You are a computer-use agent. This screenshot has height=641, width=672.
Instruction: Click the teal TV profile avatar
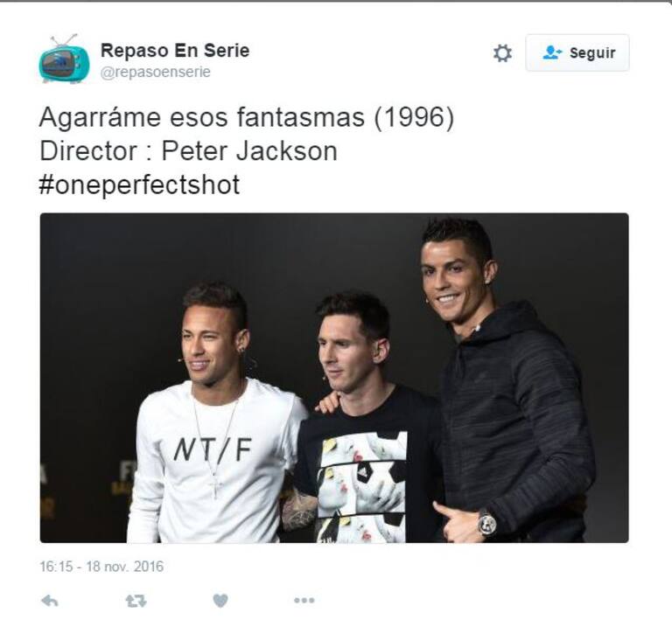coord(64,59)
